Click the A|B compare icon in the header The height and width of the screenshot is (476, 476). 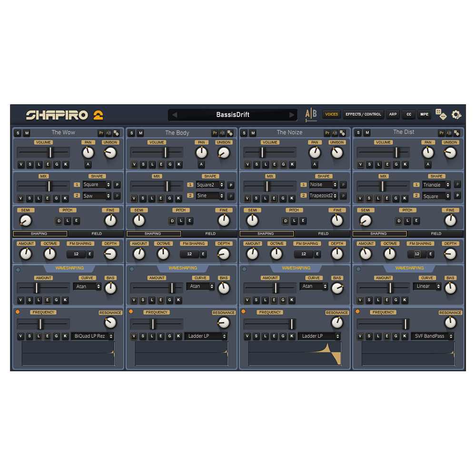coord(311,114)
